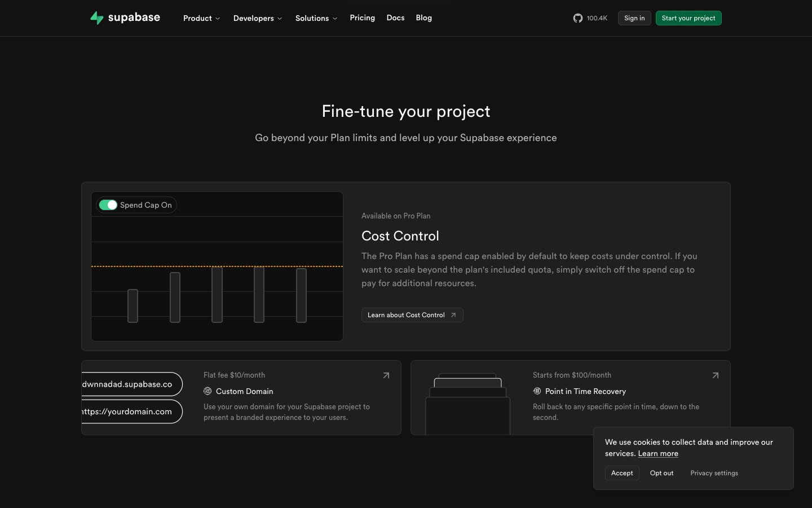Screen dimensions: 812x508
Task: Click Start your project button
Action: coord(688,18)
